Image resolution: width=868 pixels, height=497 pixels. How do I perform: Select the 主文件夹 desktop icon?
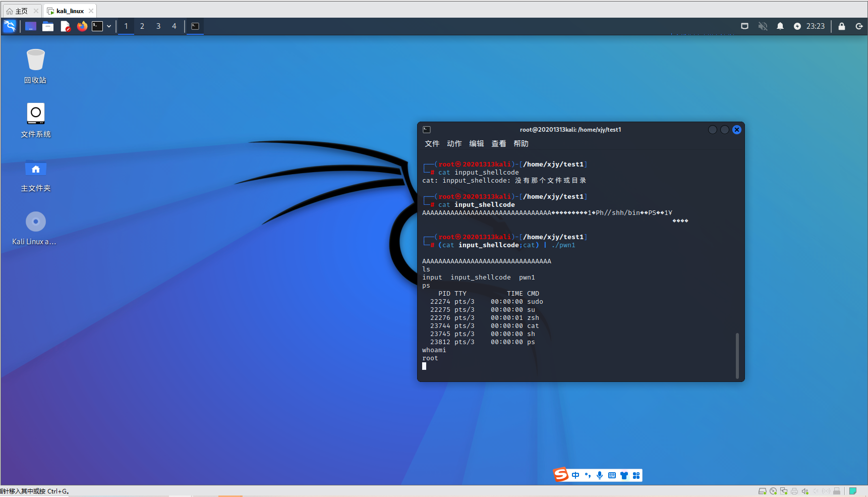pyautogui.click(x=35, y=175)
